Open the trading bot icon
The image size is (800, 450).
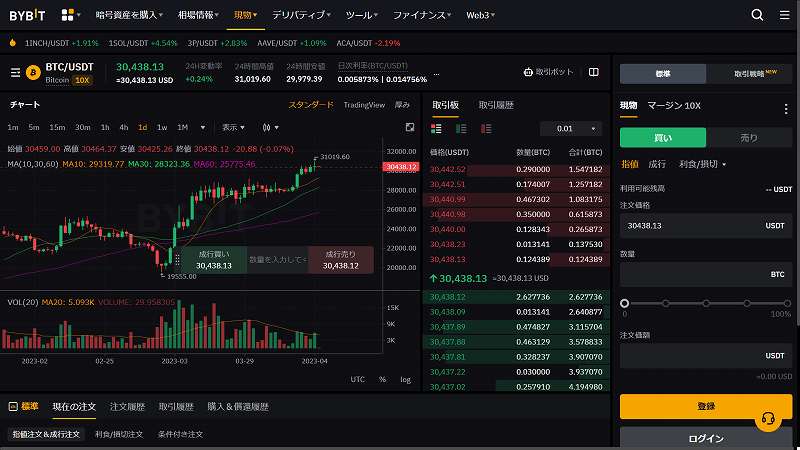point(528,72)
